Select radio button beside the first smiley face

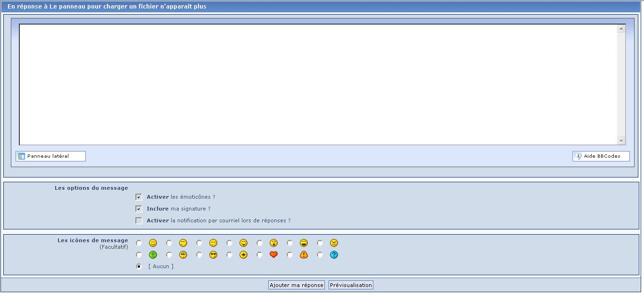click(x=139, y=243)
